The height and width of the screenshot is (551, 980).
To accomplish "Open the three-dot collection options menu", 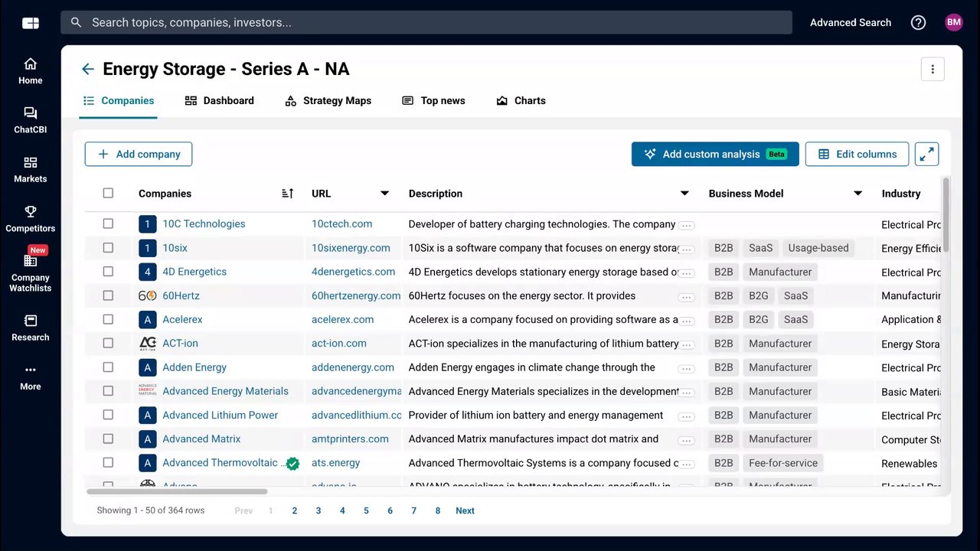I will coord(933,69).
